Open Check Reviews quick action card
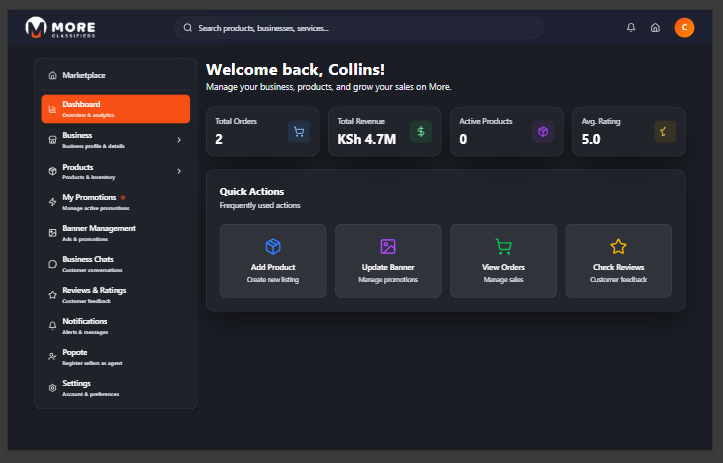Viewport: 723px width, 463px height. [x=618, y=261]
